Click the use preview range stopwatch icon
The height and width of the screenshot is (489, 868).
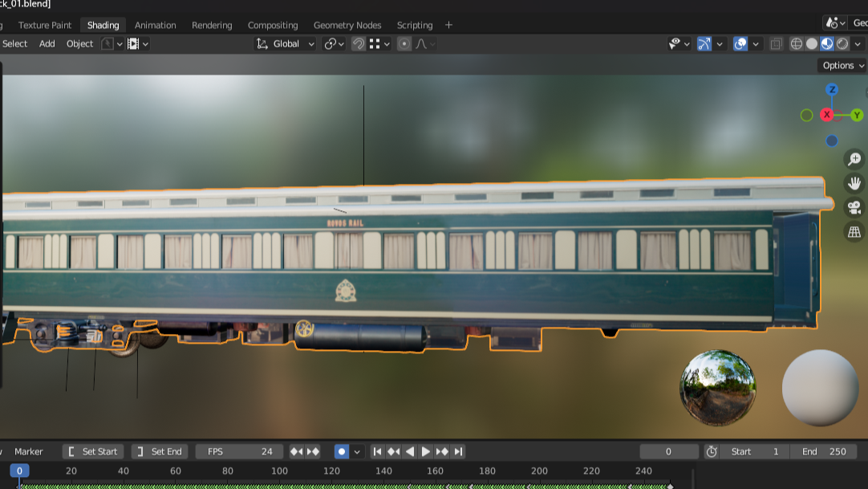coord(712,451)
